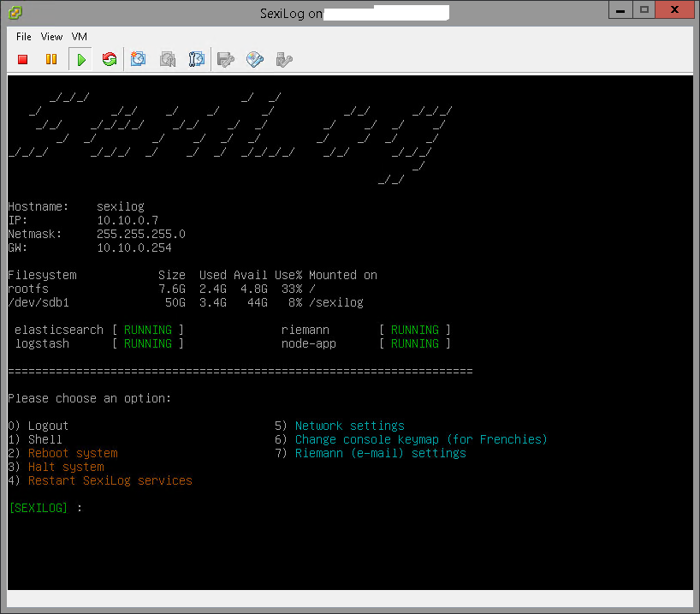Click the "Reboot system" option text
Screen dimensions: 700x614
click(x=73, y=453)
